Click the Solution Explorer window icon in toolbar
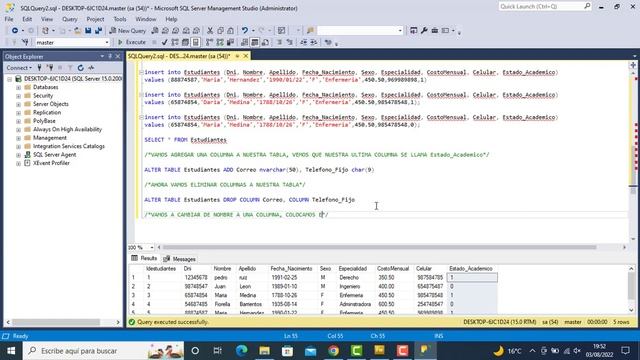Screen dimensions: 640x360 413,31
